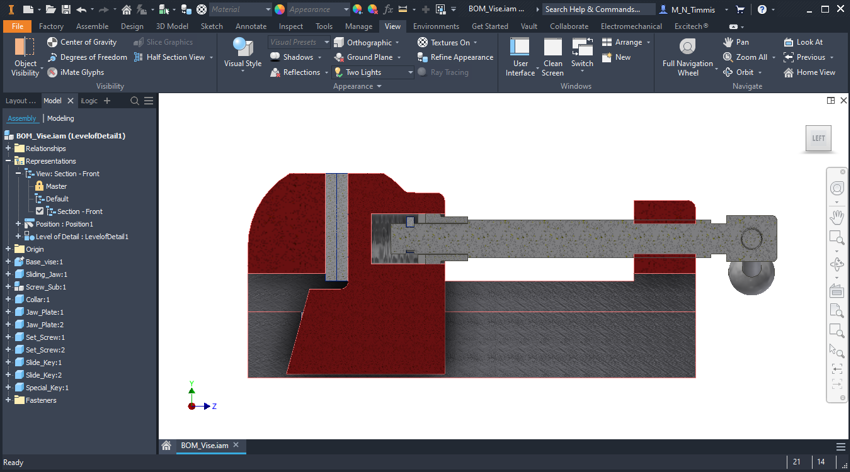Screen dimensions: 850x472
Task: Open the Annotate ribbon tab
Action: [x=250, y=26]
